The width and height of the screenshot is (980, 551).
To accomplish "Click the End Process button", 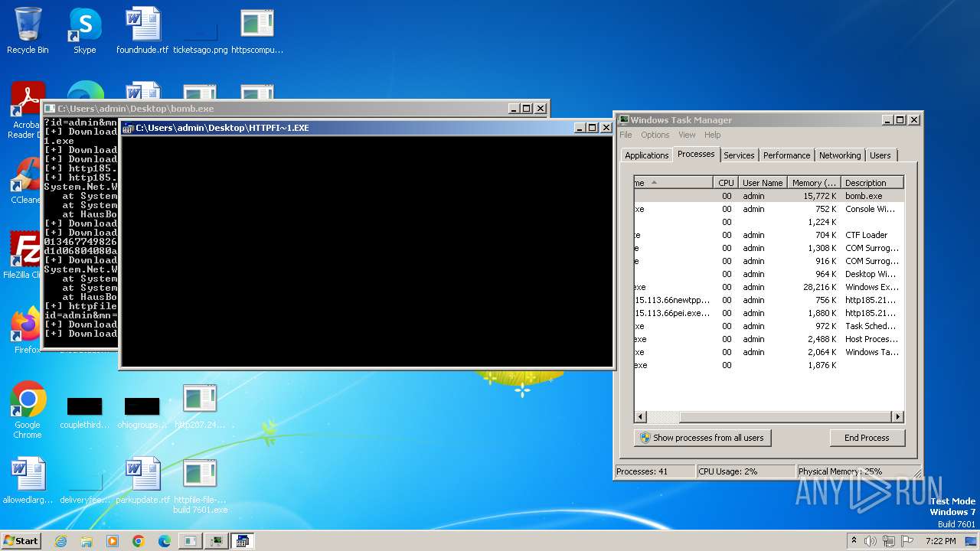I will 867,438.
